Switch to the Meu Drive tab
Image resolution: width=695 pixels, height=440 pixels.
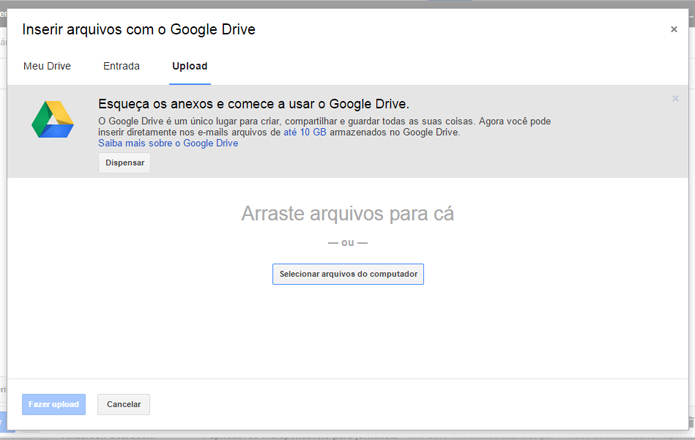tap(47, 66)
